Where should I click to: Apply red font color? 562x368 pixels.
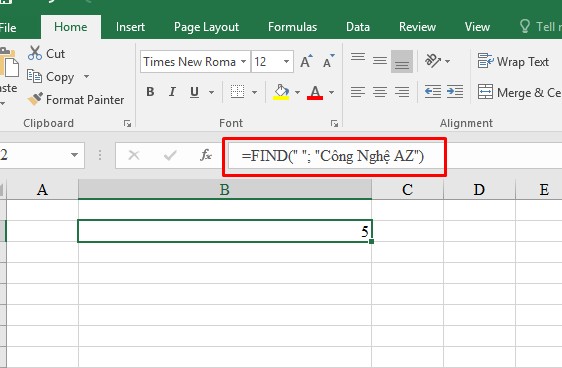click(x=315, y=92)
